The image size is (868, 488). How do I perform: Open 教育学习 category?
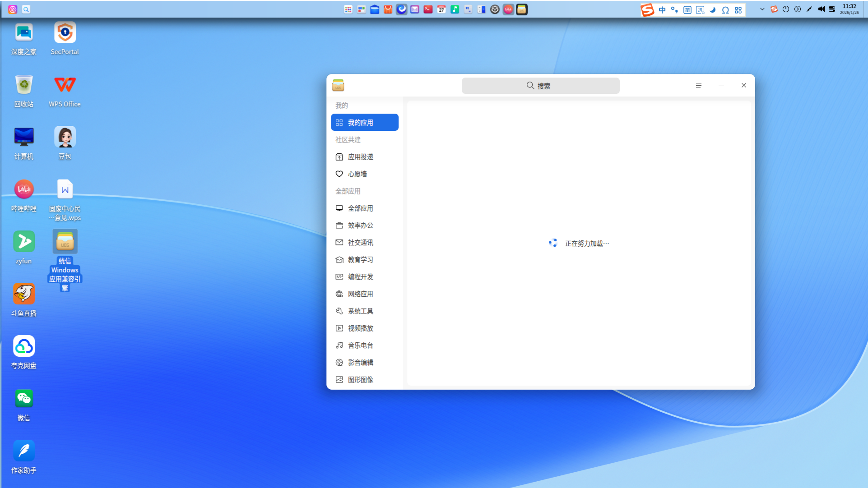[x=360, y=260]
